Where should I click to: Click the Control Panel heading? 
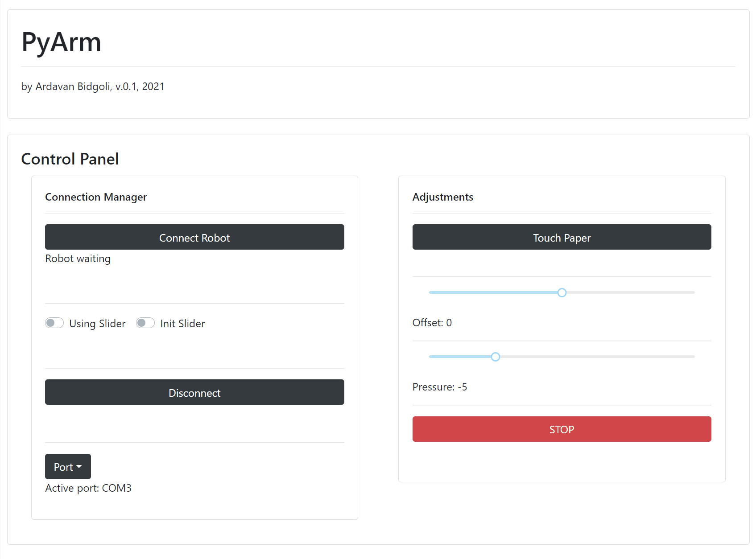70,159
